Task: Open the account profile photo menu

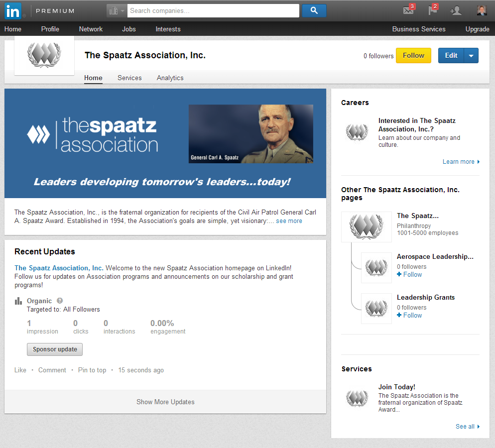Action: point(482,10)
